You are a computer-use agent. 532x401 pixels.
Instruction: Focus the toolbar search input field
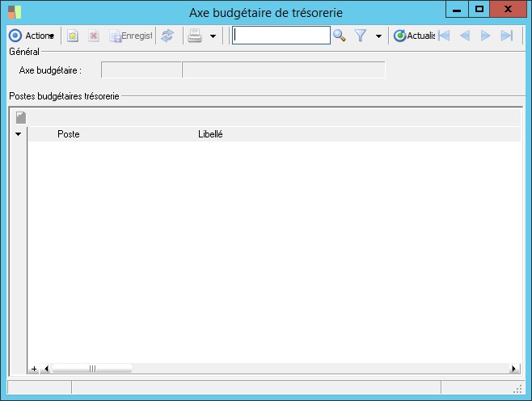[x=281, y=36]
